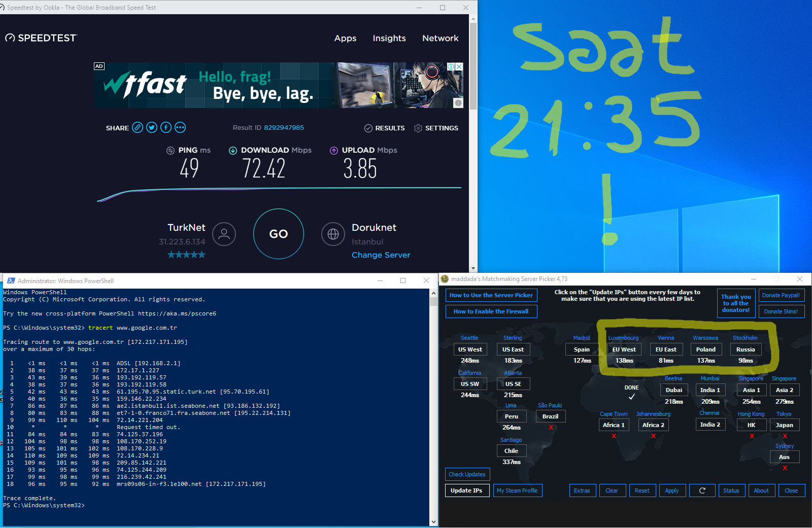Toggle Dubai server
Viewport: 812px width, 528px height.
[674, 390]
